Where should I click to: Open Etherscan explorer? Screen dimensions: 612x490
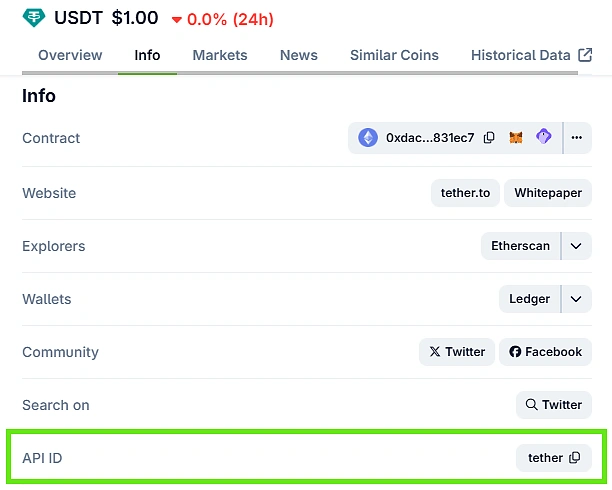pos(520,246)
